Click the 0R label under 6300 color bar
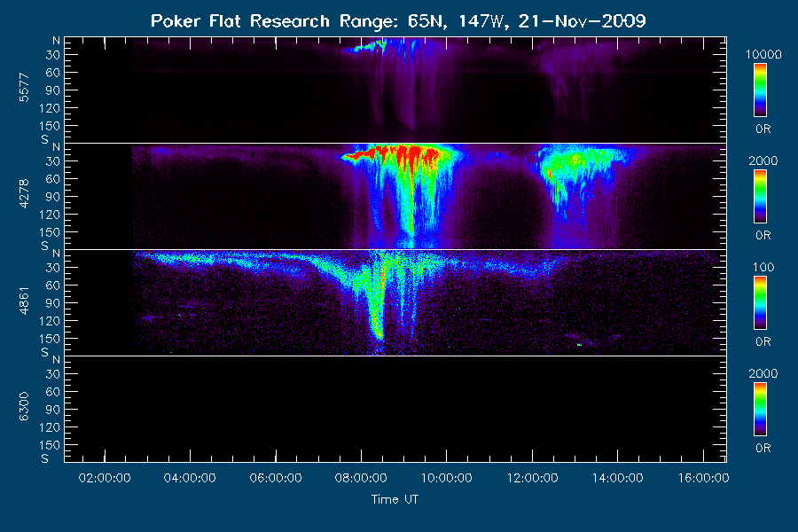 pyautogui.click(x=763, y=448)
